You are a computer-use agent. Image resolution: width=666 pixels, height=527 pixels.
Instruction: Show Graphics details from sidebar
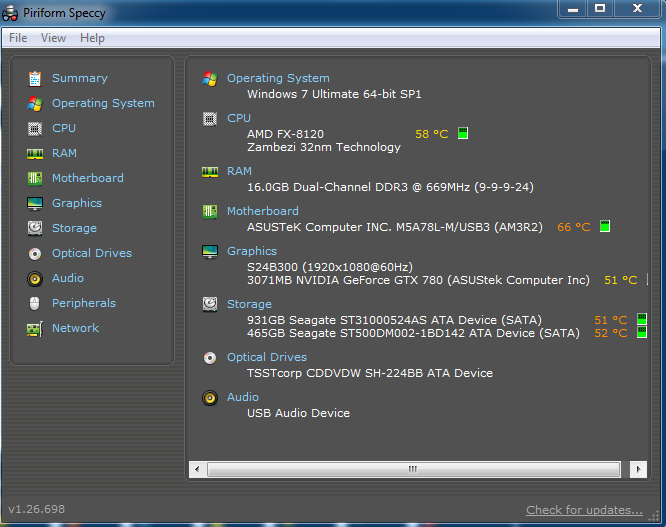tap(77, 203)
